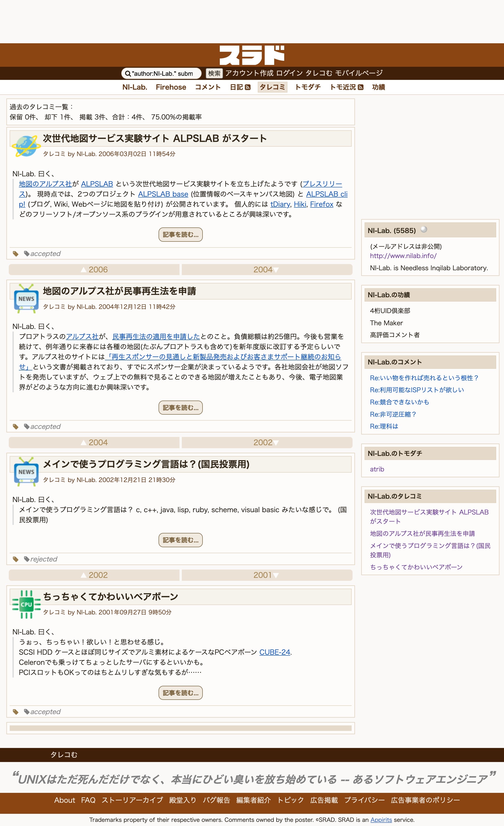Open the CUBE-24 link
Image resolution: width=504 pixels, height=826 pixels.
click(x=275, y=652)
